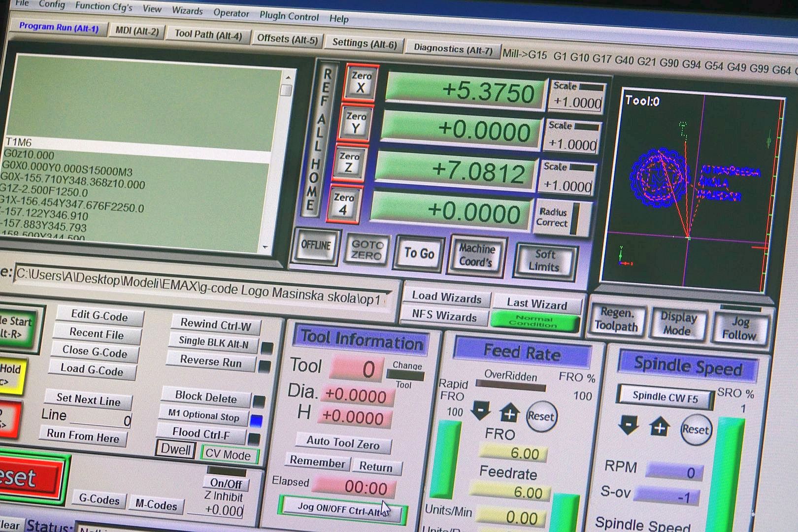The height and width of the screenshot is (532, 798).
Task: Increase spindle speed override with plus arrow
Action: (660, 427)
